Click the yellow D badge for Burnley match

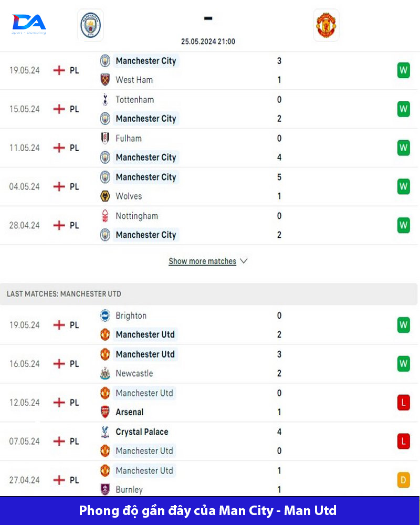(x=403, y=480)
